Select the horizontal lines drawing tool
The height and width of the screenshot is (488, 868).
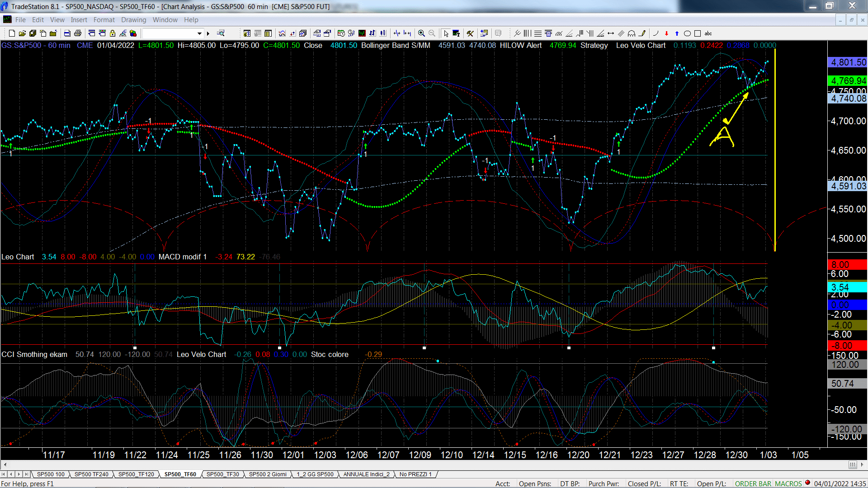point(538,33)
